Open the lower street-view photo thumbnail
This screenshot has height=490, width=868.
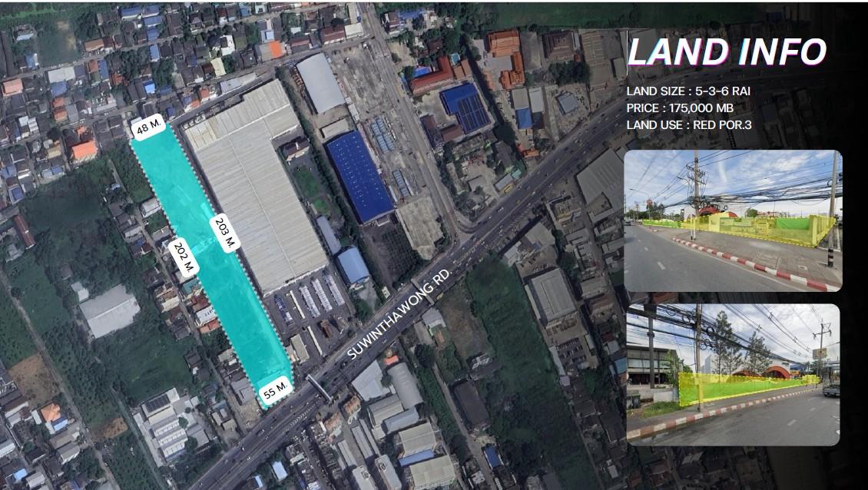pyautogui.click(x=733, y=374)
